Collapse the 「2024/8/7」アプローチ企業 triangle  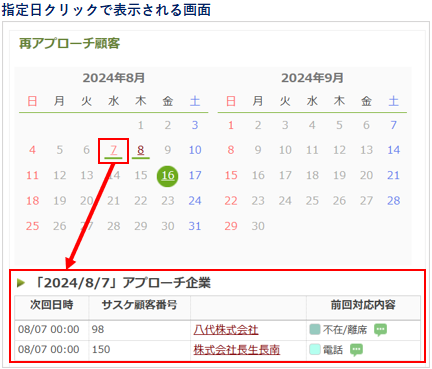[21, 283]
